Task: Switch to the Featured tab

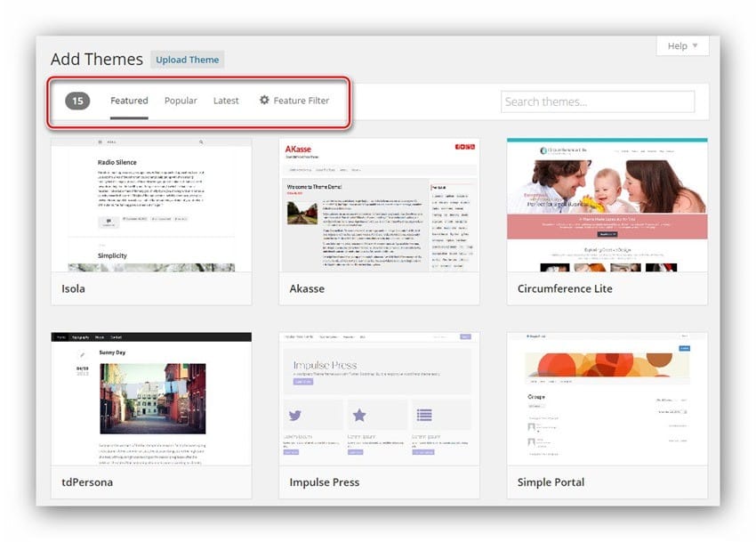Action: pyautogui.click(x=129, y=101)
